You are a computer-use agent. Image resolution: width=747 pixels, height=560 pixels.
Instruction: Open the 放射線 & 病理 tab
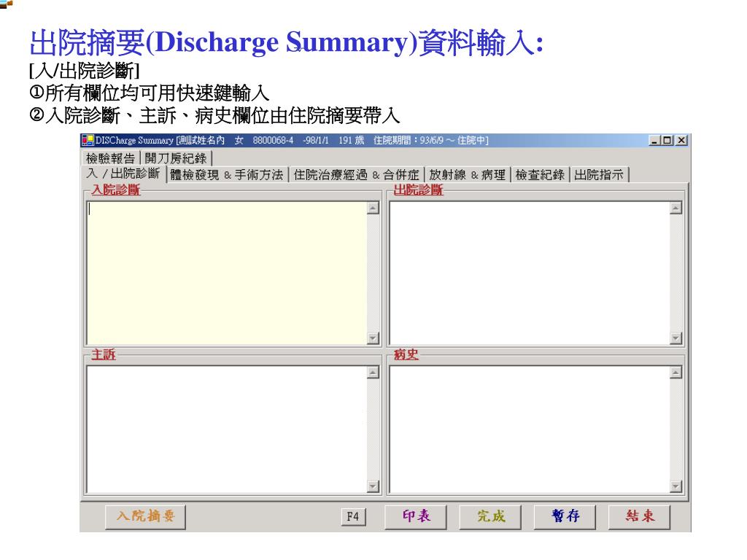pyautogui.click(x=468, y=175)
